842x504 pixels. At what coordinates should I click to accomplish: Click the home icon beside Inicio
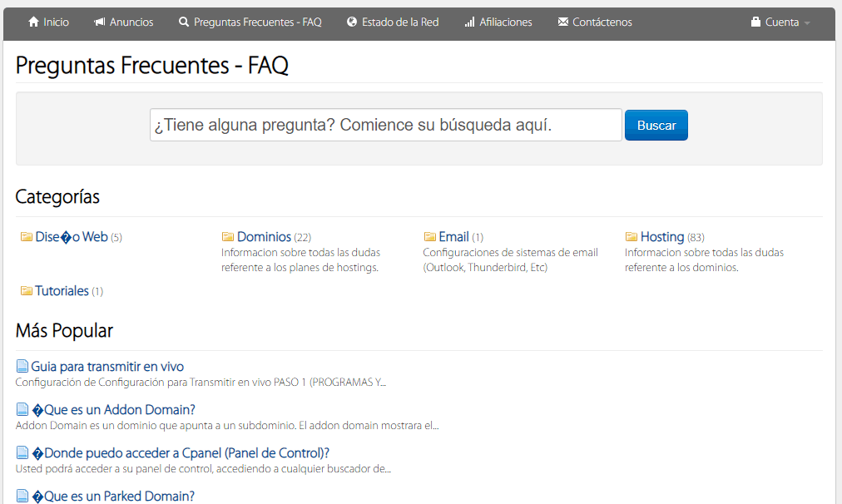(34, 22)
